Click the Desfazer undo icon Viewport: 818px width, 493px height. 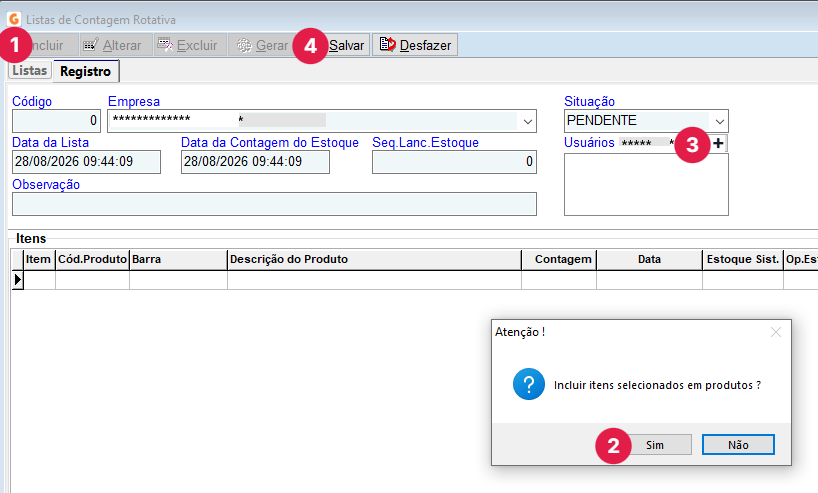(x=388, y=45)
